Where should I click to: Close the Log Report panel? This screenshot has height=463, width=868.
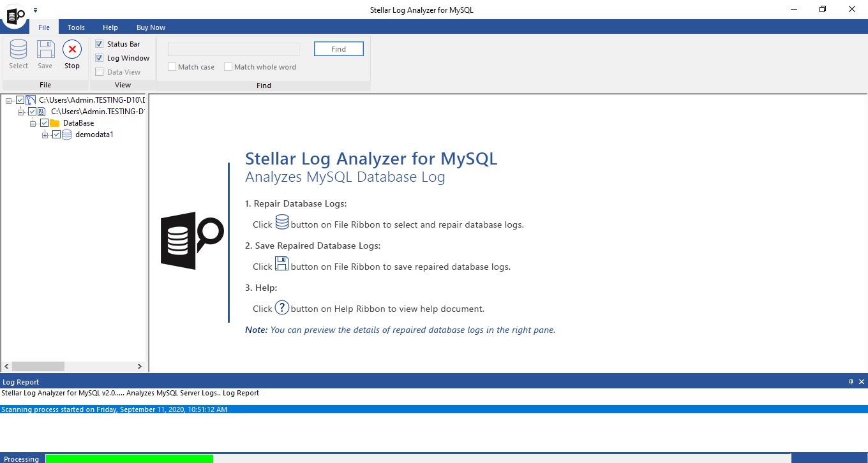[862, 382]
